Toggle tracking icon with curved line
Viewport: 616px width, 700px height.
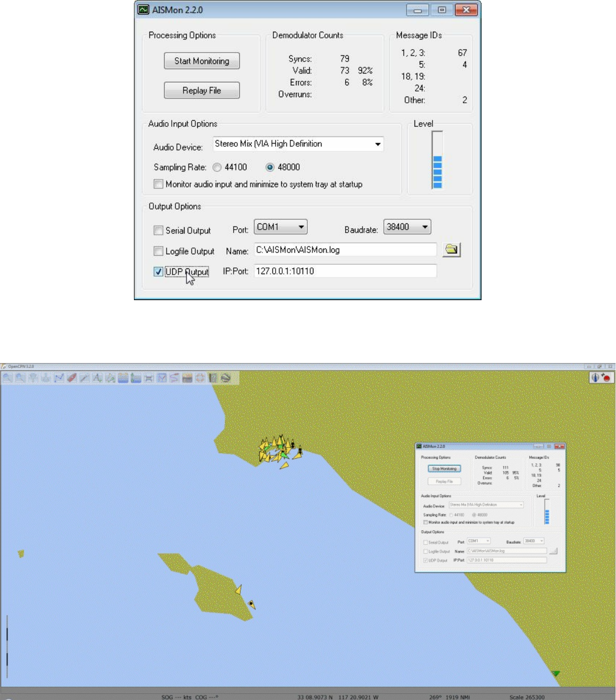174,378
